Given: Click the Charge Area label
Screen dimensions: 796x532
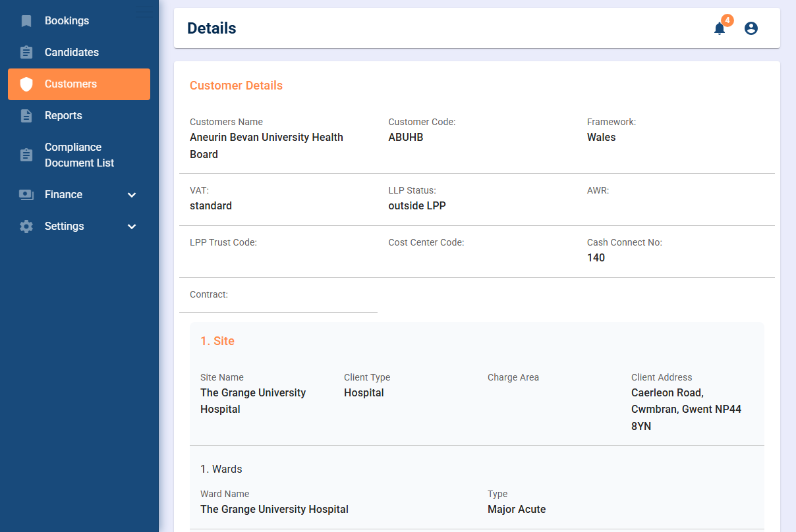Looking at the screenshot, I should (x=513, y=377).
